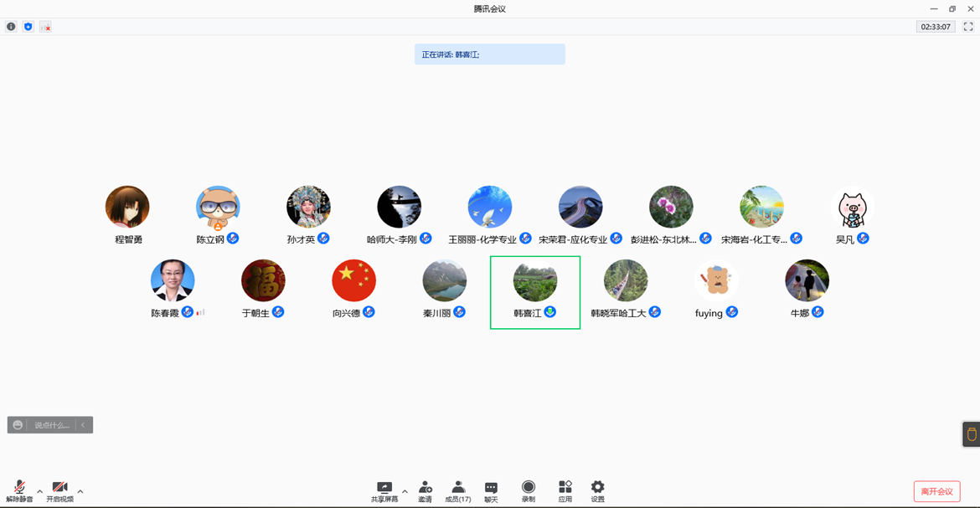The height and width of the screenshot is (508, 980).
Task: Unmute microphone (解除静音)
Action: (x=19, y=491)
